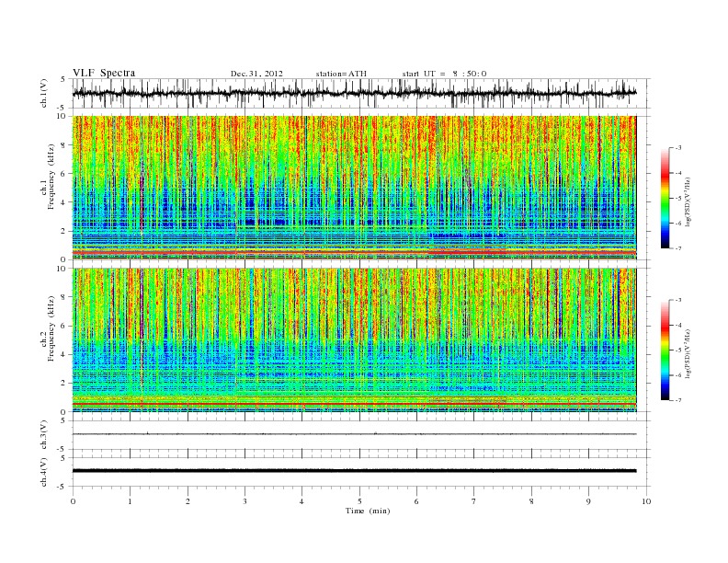
Task: Select the "start UT = 8 :50: 0" text
Action: 444,74
